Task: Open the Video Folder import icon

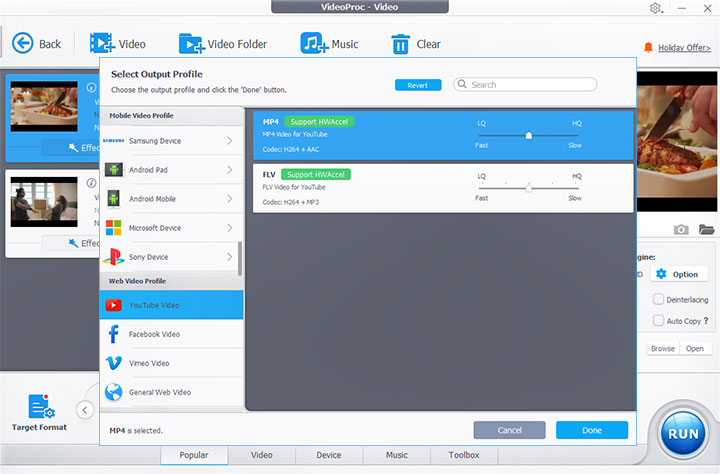Action: point(191,44)
